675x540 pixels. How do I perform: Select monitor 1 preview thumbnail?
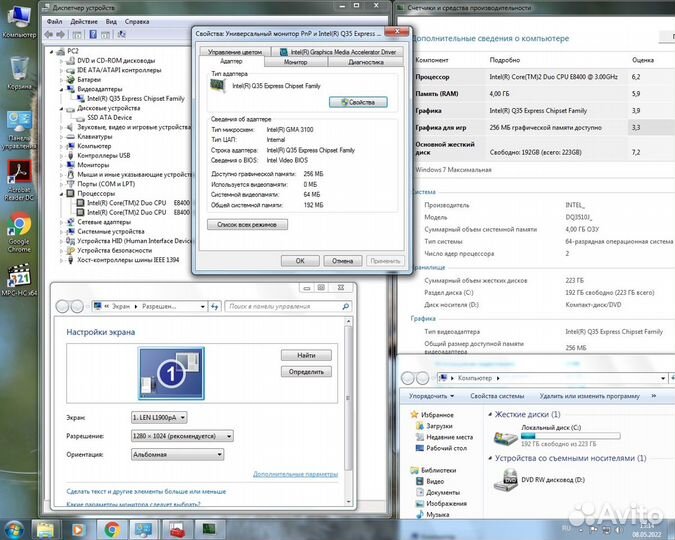coord(171,373)
